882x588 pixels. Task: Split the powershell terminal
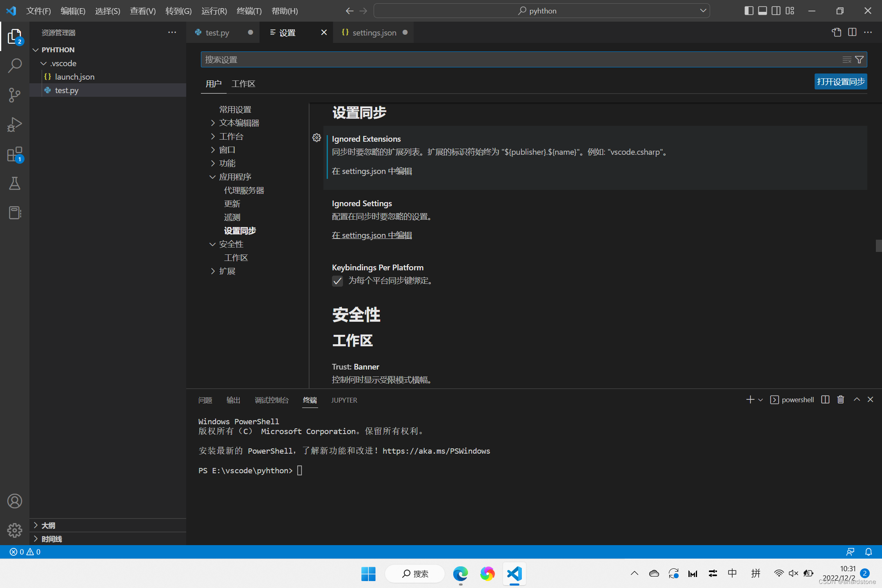pos(824,400)
